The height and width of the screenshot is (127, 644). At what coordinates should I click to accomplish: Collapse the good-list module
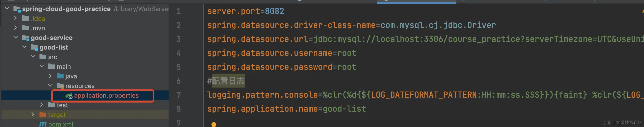click(x=24, y=47)
